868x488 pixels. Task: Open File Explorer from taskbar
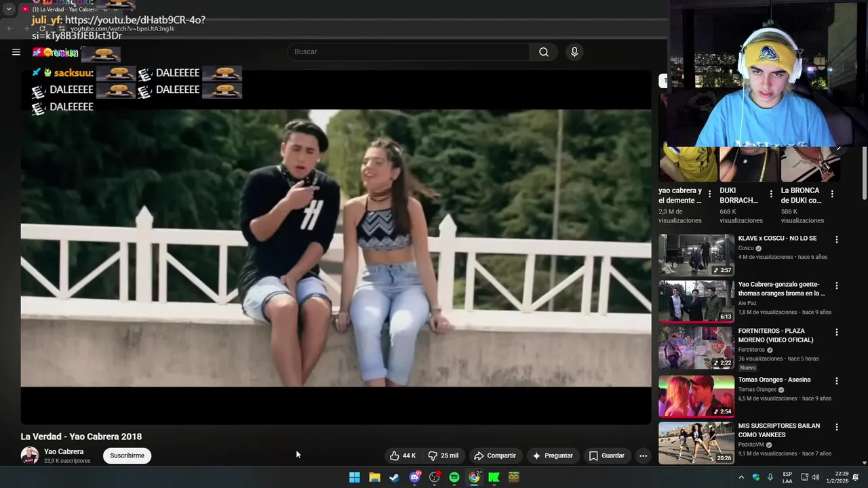pyautogui.click(x=374, y=477)
